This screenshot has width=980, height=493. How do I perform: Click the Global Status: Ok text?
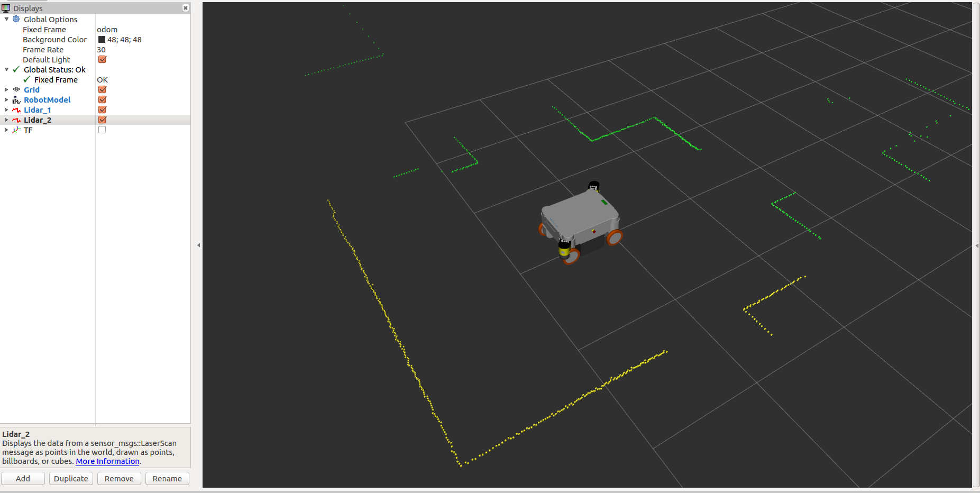pyautogui.click(x=54, y=69)
